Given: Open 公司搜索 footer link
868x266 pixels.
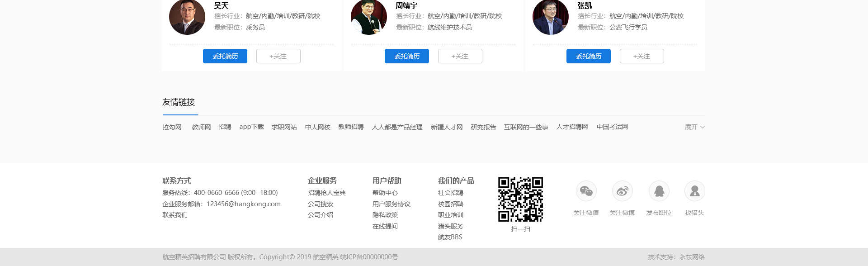Looking at the screenshot, I should pyautogui.click(x=321, y=204).
